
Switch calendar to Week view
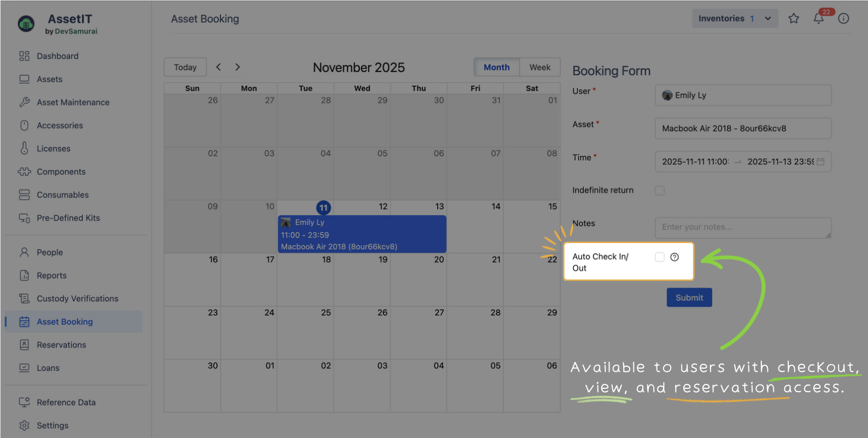[x=539, y=67]
